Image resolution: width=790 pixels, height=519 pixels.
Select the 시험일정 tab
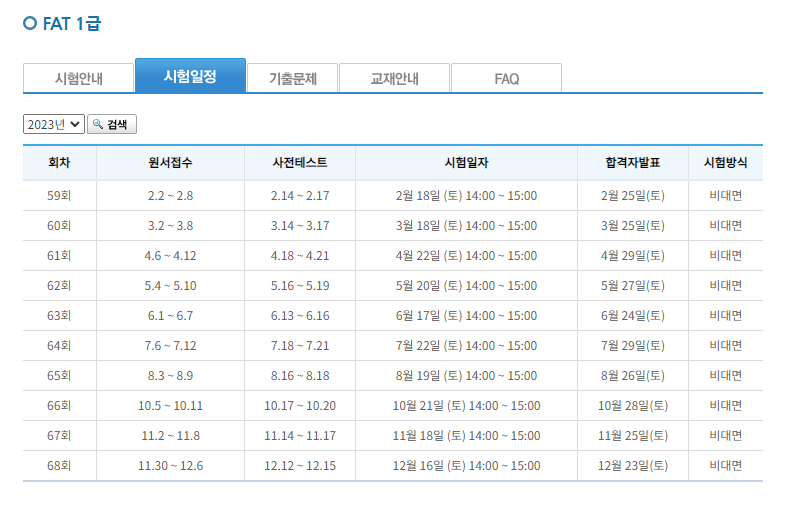coord(190,76)
